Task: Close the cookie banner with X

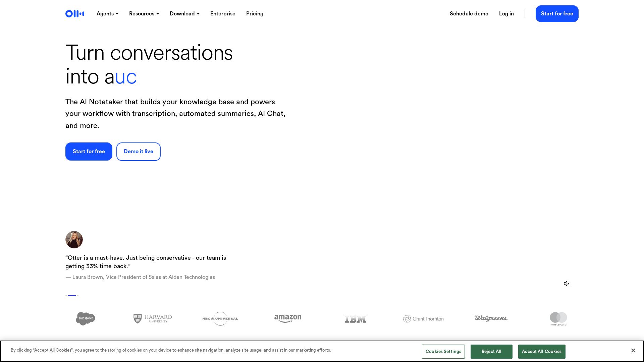Action: 633,350
